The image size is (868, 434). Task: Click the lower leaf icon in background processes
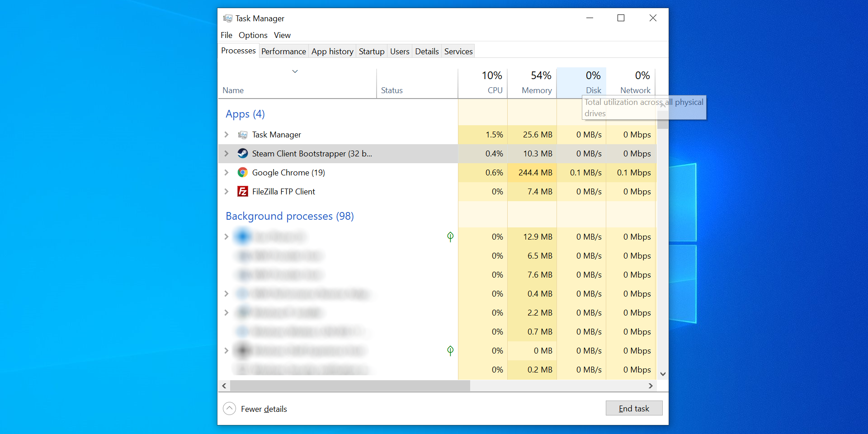click(450, 350)
